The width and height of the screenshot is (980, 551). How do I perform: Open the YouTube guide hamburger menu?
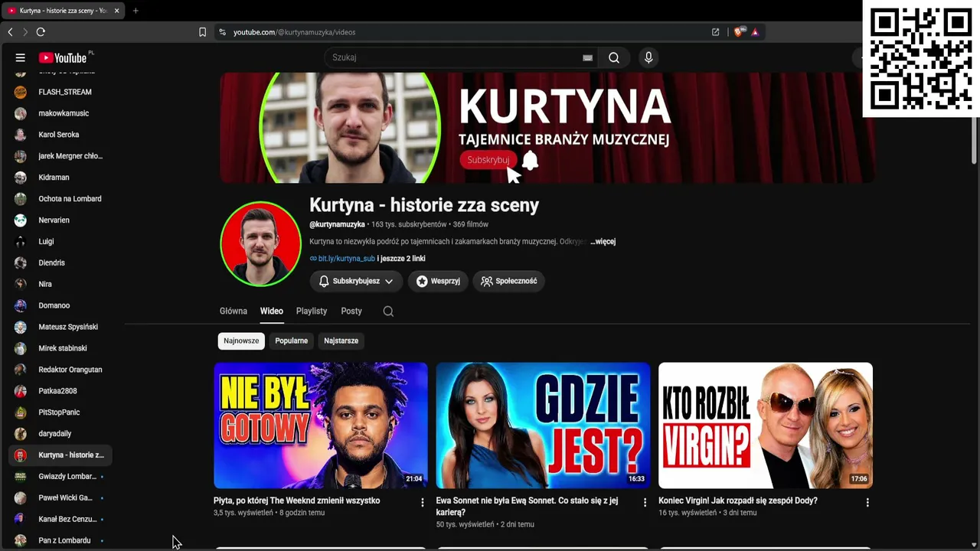coord(21,57)
